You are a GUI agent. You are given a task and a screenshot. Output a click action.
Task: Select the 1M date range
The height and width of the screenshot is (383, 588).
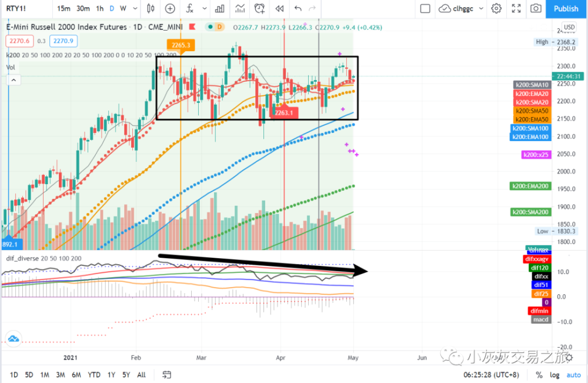[x=45, y=375]
